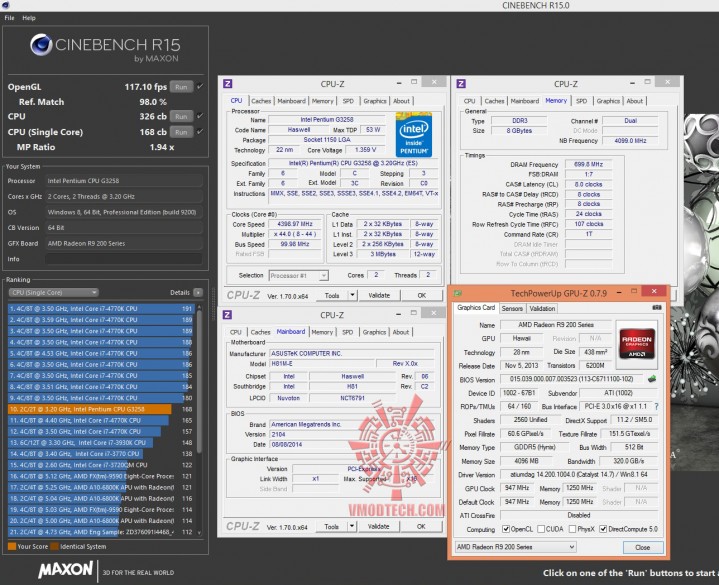
Task: Click the BIOS save chip icon in GPU-Z
Action: pyautogui.click(x=652, y=379)
